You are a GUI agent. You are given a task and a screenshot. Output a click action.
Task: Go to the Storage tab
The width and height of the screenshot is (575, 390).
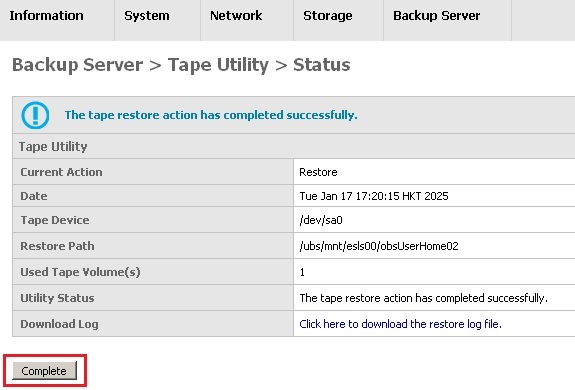click(x=327, y=16)
